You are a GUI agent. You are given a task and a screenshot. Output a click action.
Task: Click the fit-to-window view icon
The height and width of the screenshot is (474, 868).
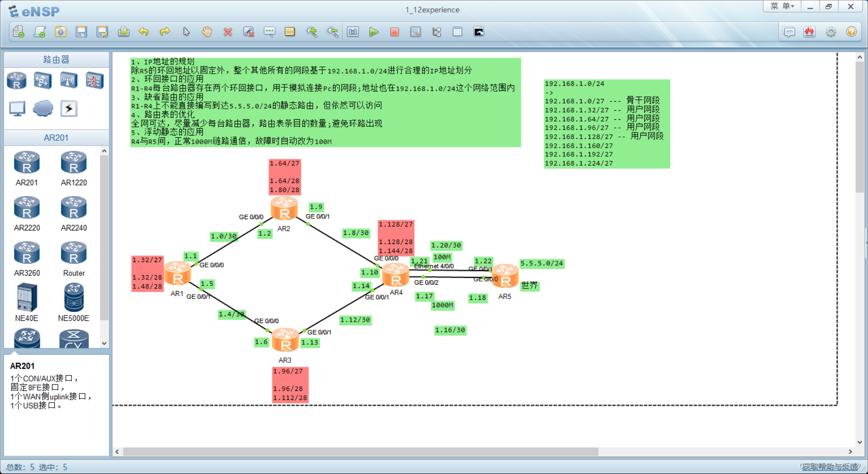pos(353,32)
